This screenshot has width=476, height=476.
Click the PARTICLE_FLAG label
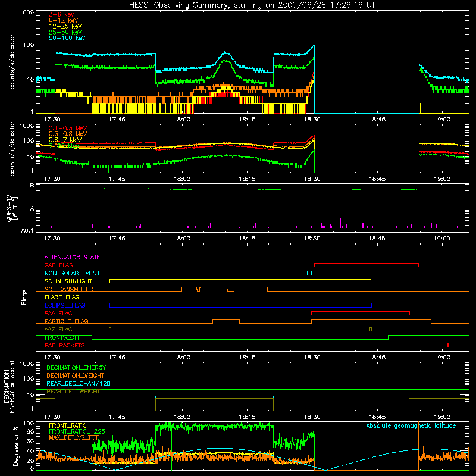pos(67,321)
